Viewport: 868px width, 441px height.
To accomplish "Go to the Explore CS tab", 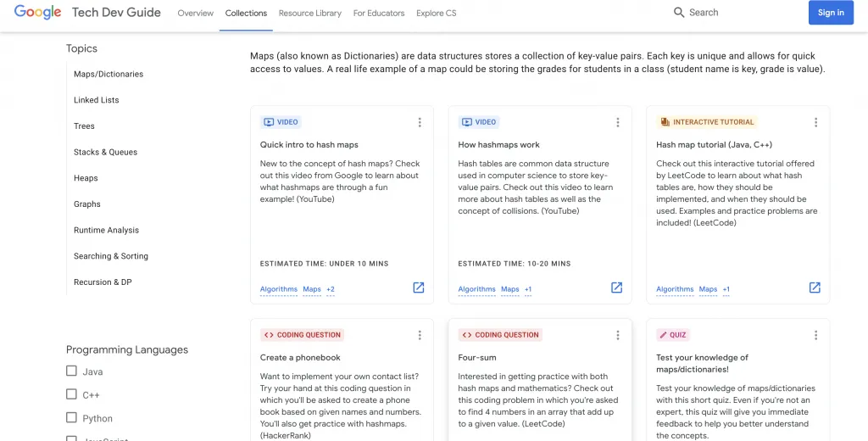I will coord(436,14).
